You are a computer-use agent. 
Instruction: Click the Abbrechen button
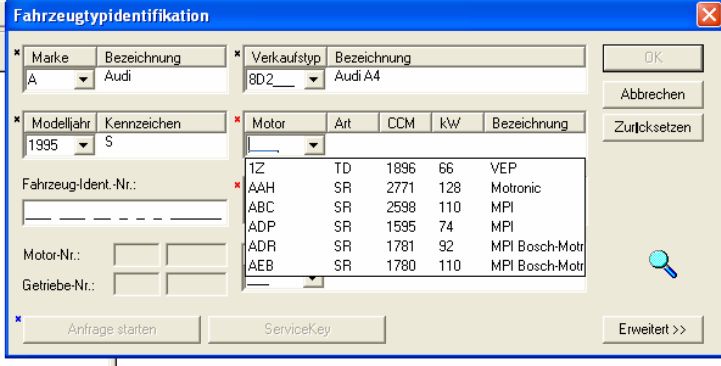click(x=653, y=94)
